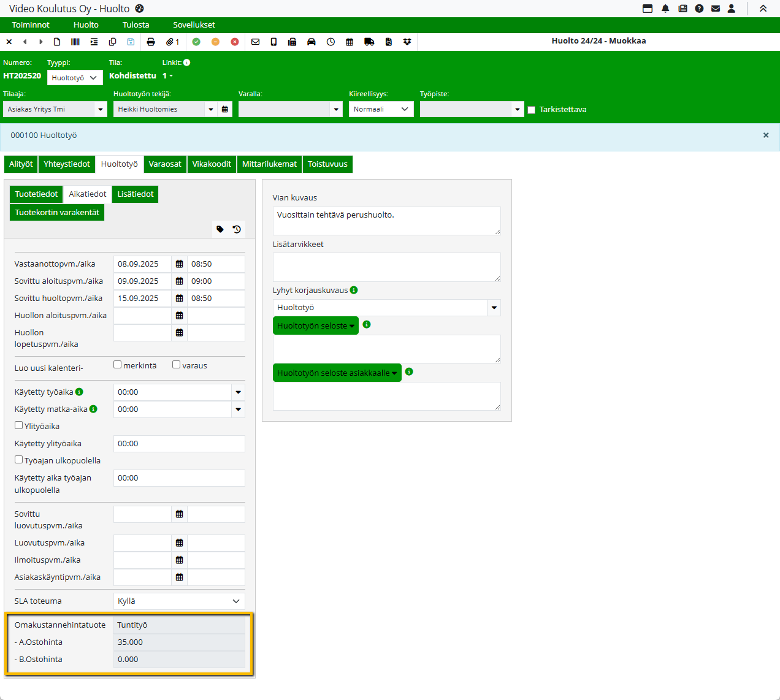The image size is (780, 700).
Task: Click the history clock icon above the date fields
Action: [x=237, y=229]
